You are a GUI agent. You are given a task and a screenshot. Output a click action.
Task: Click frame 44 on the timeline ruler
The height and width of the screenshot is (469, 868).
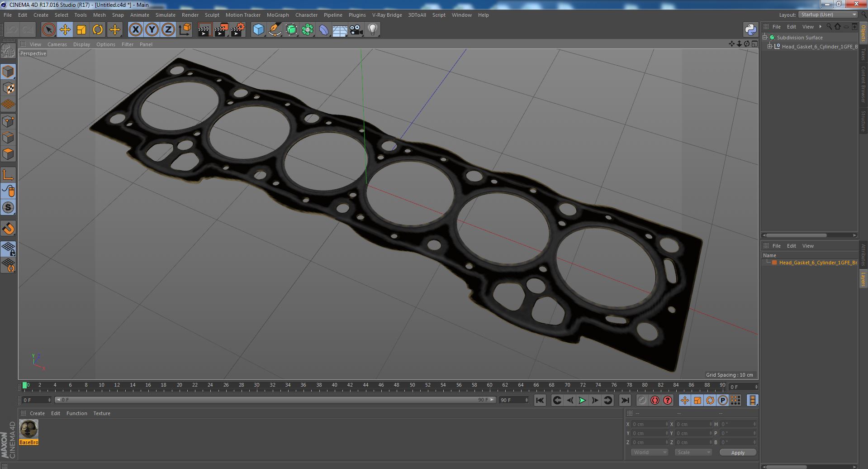[365, 385]
